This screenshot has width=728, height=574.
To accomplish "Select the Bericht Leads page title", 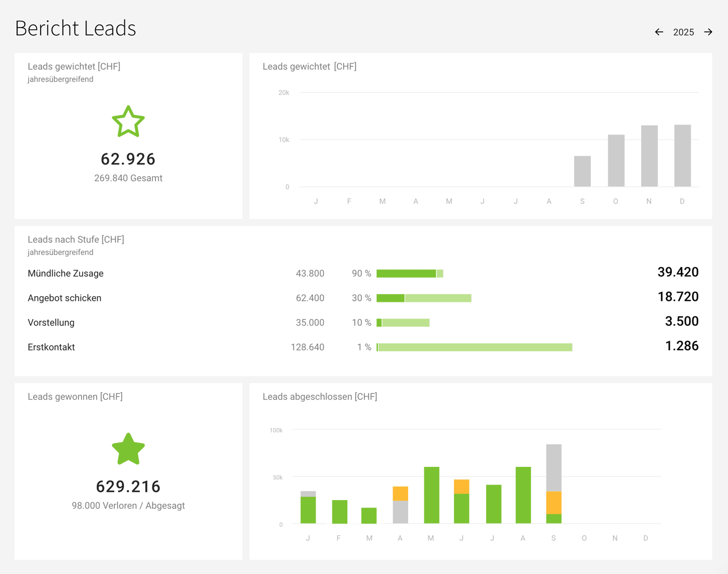I will (x=75, y=29).
